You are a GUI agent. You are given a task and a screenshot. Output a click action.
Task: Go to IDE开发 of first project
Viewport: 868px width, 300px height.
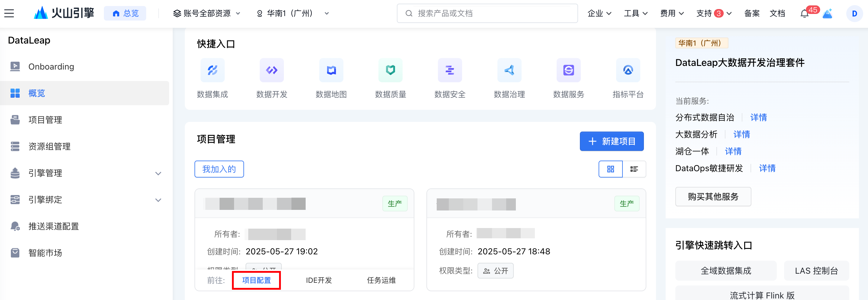click(319, 280)
